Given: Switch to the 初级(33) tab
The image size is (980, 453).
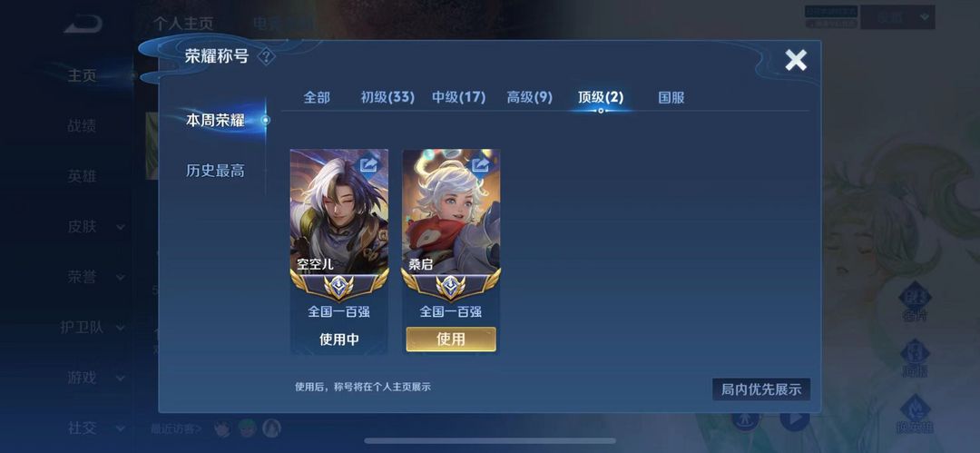Looking at the screenshot, I should click(x=387, y=98).
